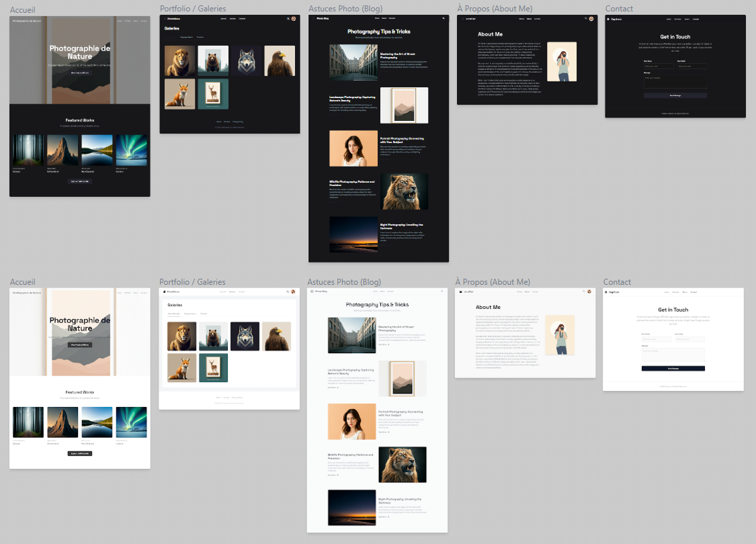Click Send Message button in light Contact frame

click(x=673, y=369)
